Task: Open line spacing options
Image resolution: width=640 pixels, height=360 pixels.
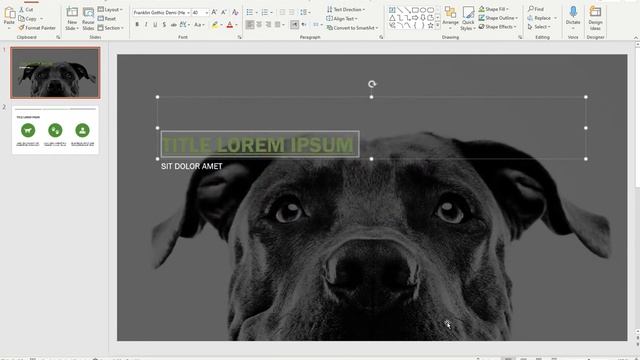Action: pyautogui.click(x=305, y=13)
